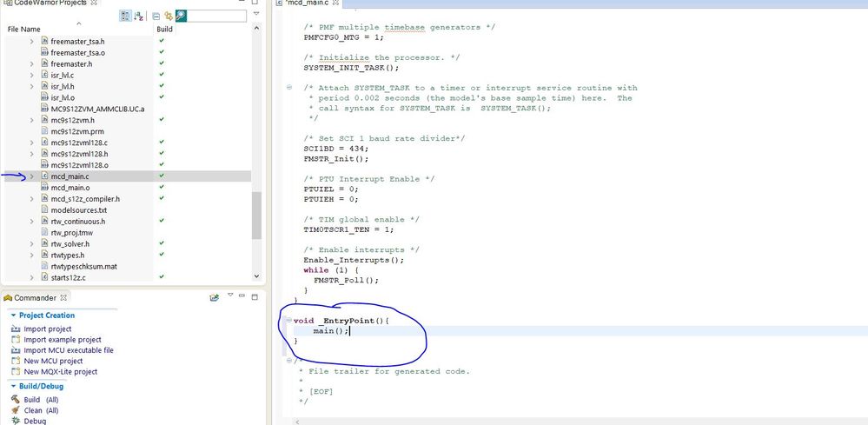The height and width of the screenshot is (425, 868).
Task: Expand the mc9s12zvm.h tree node
Action: [31, 120]
